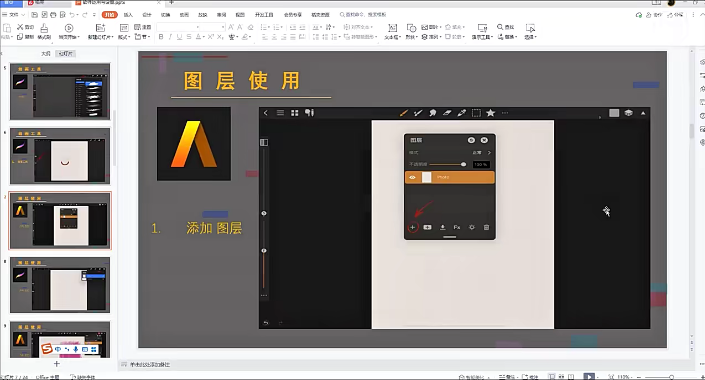Align text left

tap(265, 37)
